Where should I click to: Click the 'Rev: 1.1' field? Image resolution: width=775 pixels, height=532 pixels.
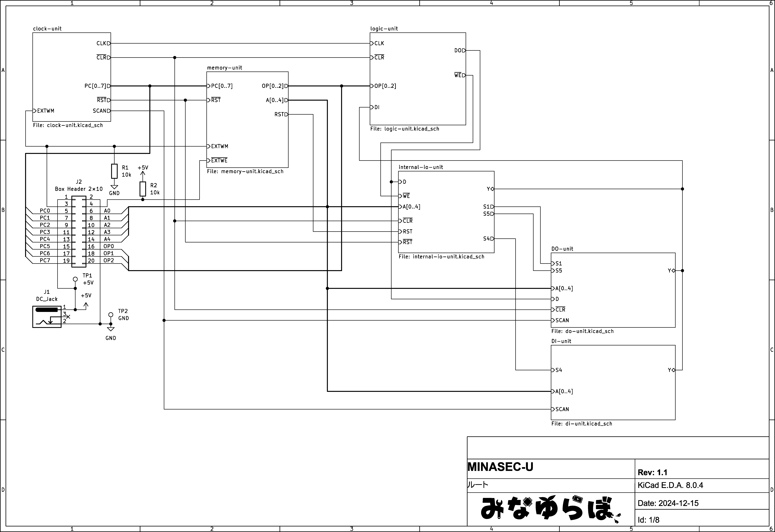(x=653, y=473)
